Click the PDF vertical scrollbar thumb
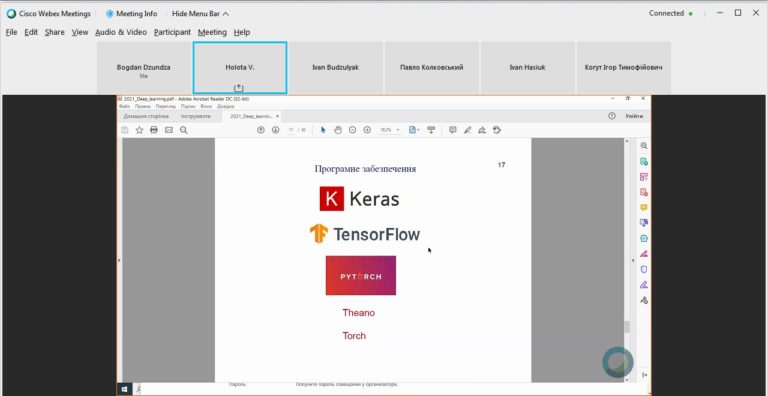Screen dimensions: 768x396 626,327
